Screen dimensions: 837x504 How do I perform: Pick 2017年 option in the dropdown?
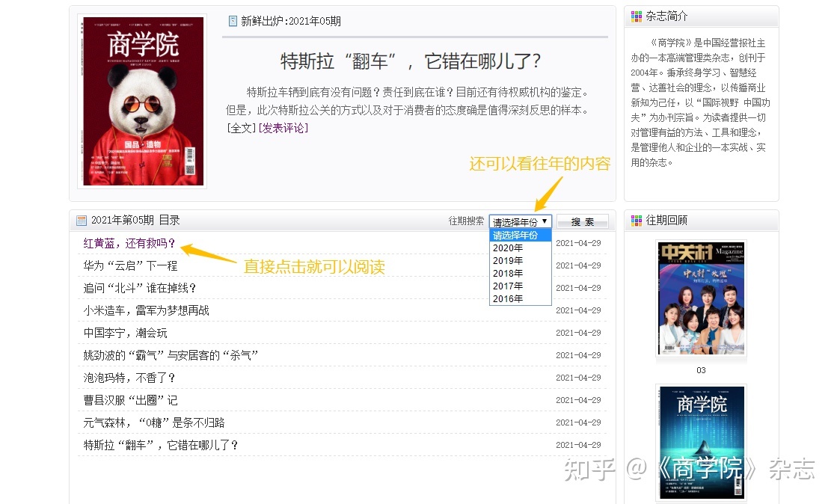point(509,286)
